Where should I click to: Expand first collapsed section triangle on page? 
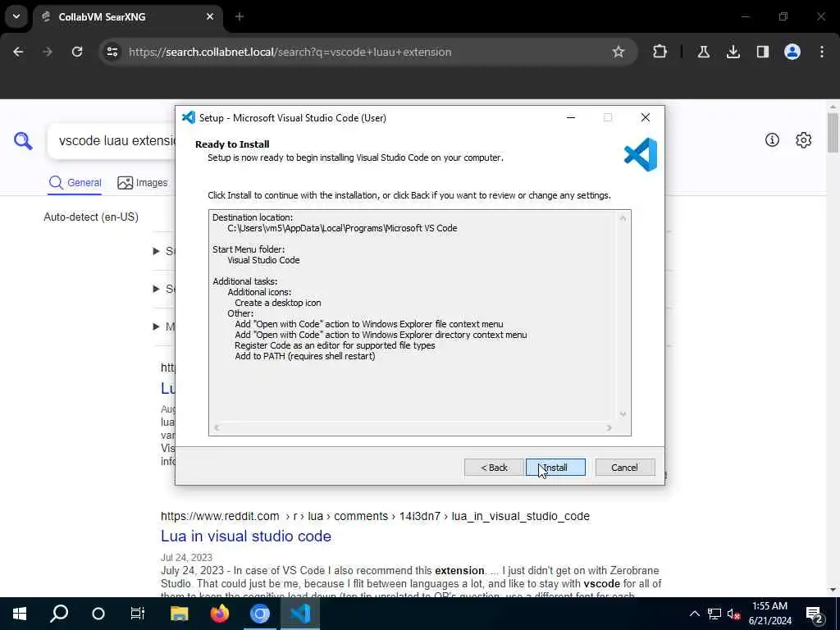tap(157, 251)
